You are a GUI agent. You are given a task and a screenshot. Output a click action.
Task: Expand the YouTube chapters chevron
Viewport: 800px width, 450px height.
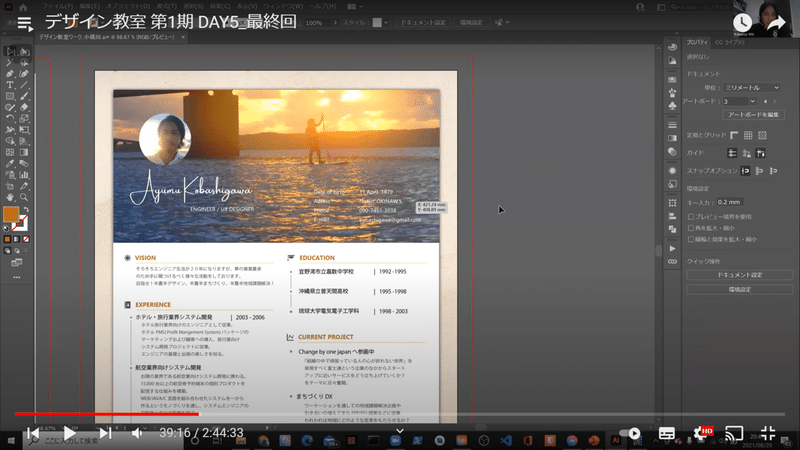point(400,431)
